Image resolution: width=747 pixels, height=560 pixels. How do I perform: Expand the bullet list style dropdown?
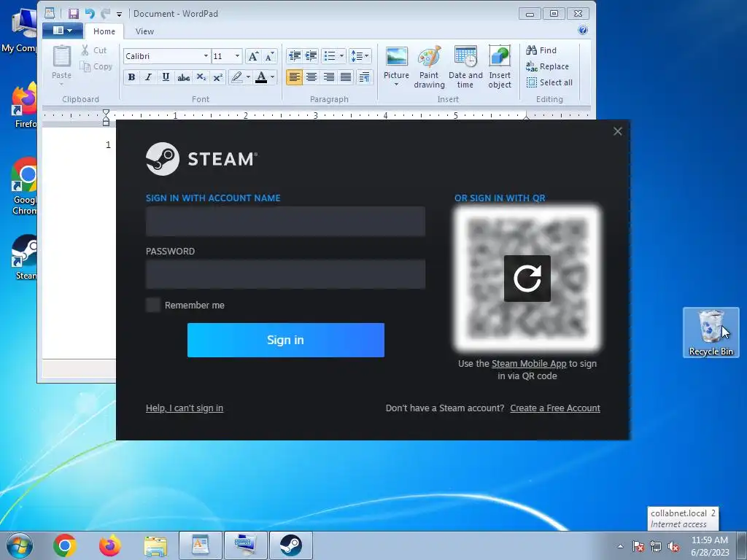(341, 56)
